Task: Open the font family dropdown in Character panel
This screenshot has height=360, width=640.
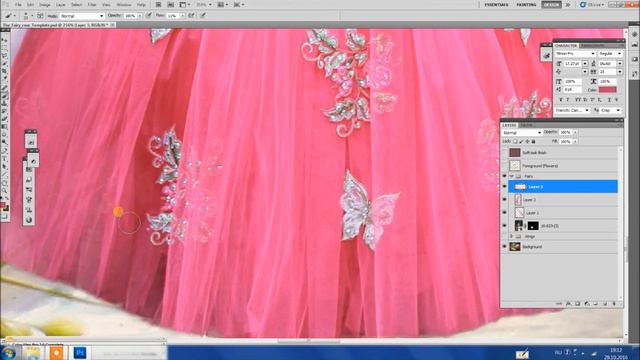Action: [575, 53]
